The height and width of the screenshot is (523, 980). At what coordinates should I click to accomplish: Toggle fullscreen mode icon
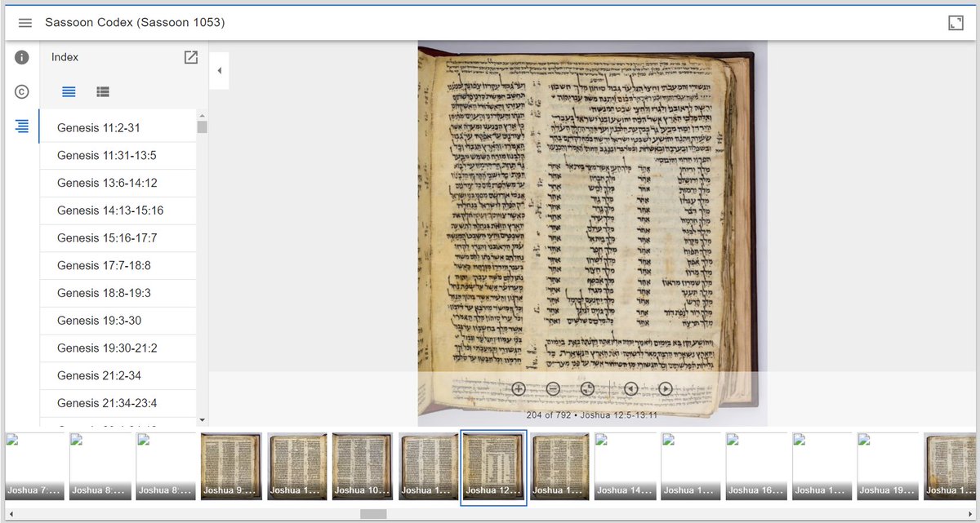pos(955,23)
